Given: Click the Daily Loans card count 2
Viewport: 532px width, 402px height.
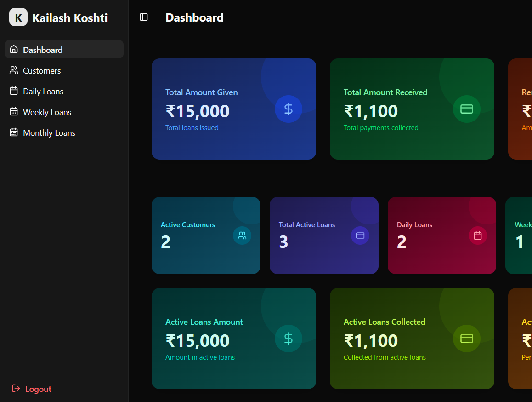Looking at the screenshot, I should click(x=402, y=242).
